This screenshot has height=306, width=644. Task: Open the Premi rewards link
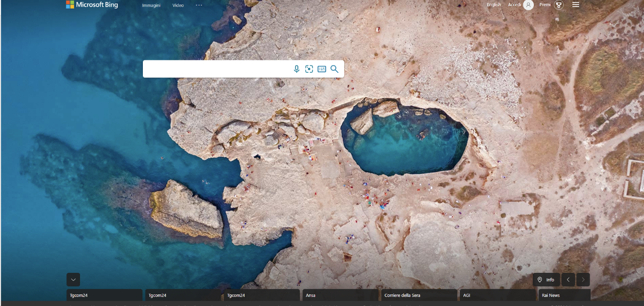coord(545,5)
